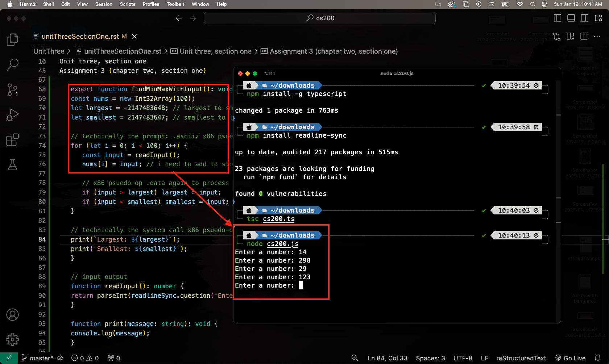The height and width of the screenshot is (364, 609).
Task: Open 'Assignment 3' breadcrumb symbol
Action: tap(329, 51)
